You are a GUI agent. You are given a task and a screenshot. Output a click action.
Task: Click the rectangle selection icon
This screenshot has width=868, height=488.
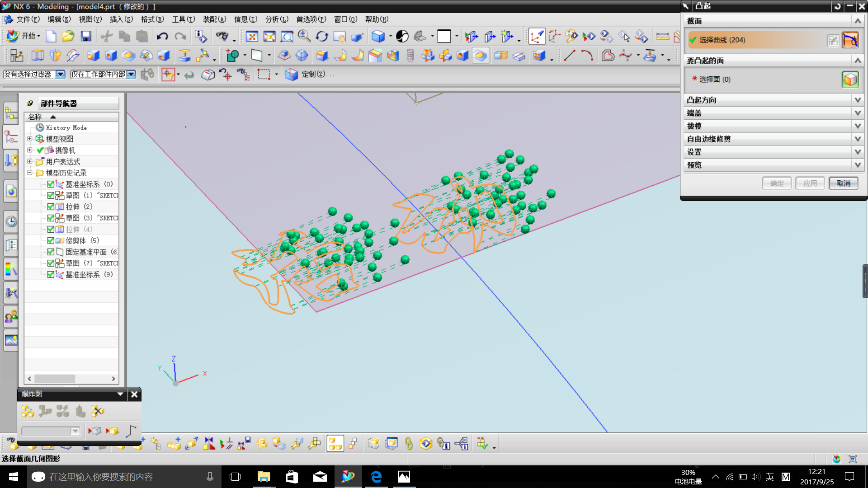[264, 75]
